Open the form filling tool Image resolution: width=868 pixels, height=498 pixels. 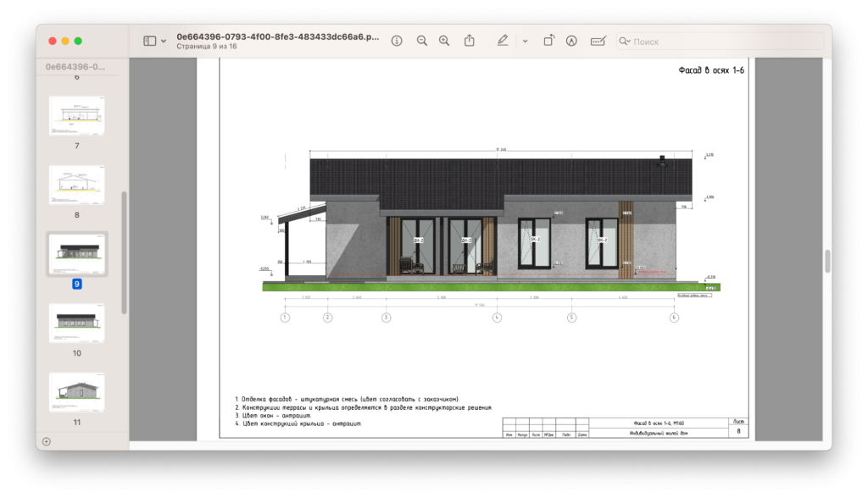coord(598,41)
